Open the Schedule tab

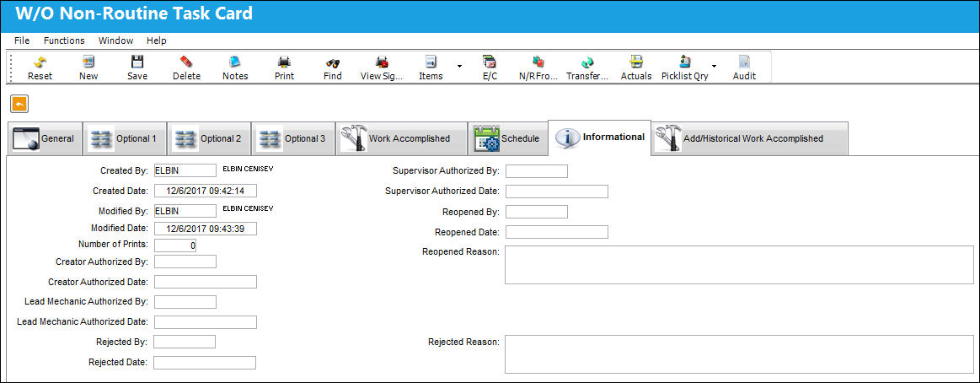click(507, 138)
